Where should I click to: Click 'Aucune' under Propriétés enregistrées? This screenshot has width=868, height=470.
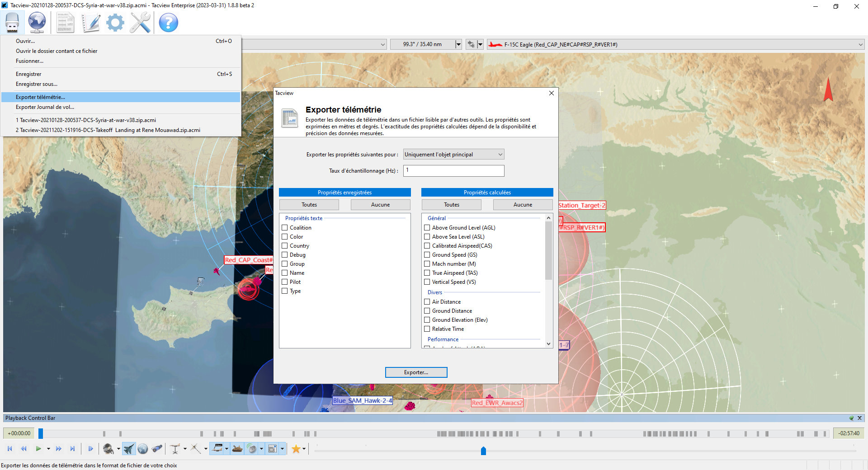[380, 205]
